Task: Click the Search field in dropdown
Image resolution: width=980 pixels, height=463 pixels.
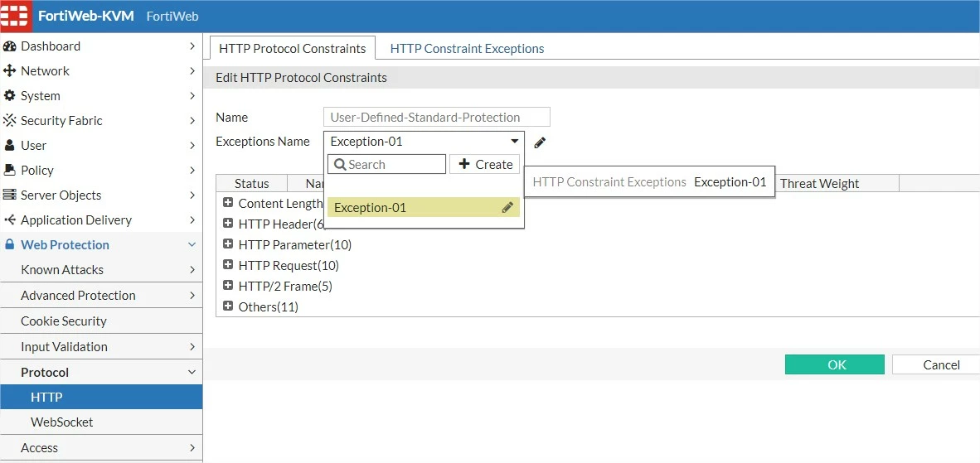Action: coord(387,164)
